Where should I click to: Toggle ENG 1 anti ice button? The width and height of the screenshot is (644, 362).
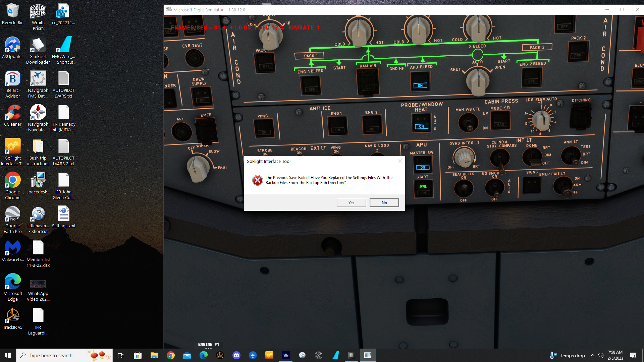(x=337, y=125)
